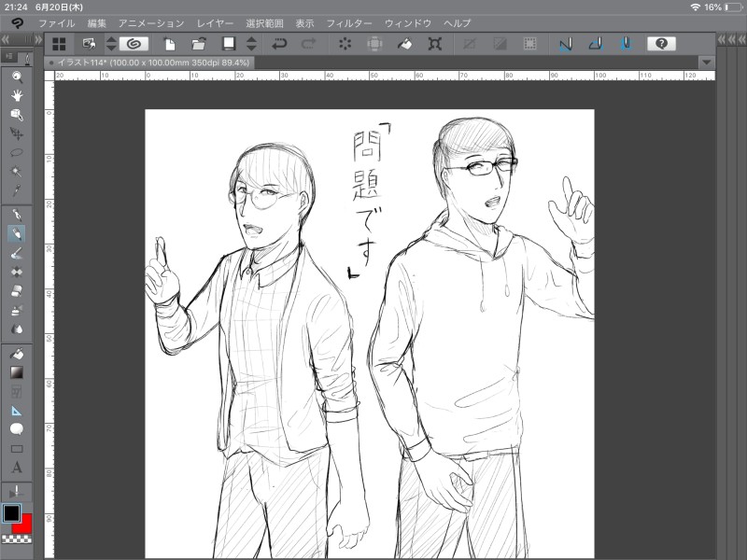Select the Hand move tool
This screenshot has height=560, width=747.
point(17,96)
